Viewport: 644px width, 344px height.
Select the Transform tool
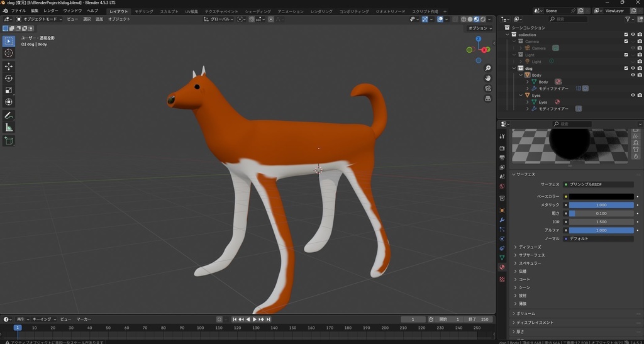pos(9,103)
